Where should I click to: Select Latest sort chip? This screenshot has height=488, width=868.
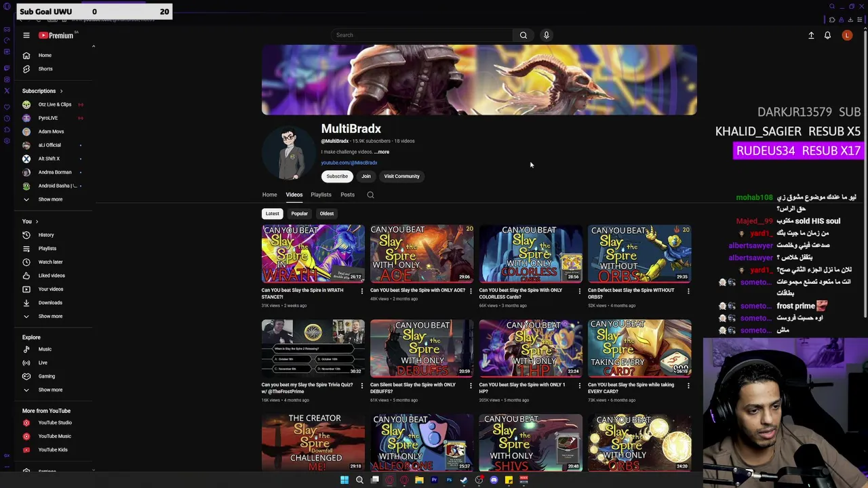[x=272, y=213]
